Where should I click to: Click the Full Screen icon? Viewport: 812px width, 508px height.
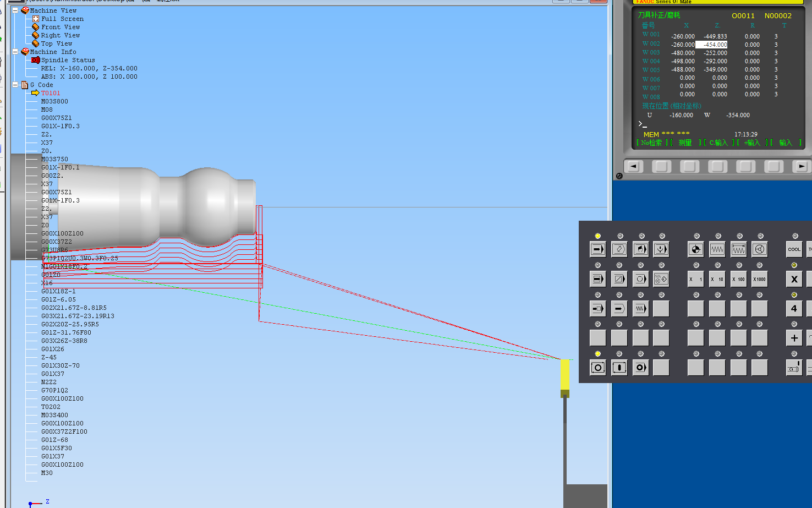point(36,19)
